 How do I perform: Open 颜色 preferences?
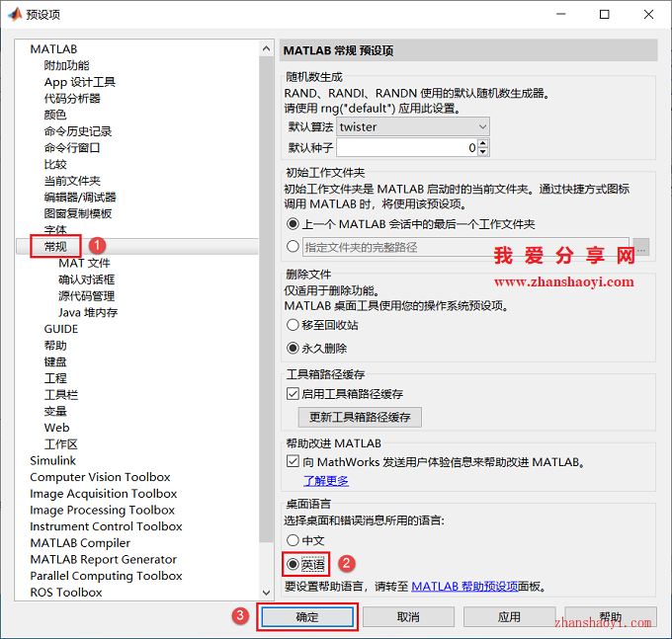[x=55, y=115]
